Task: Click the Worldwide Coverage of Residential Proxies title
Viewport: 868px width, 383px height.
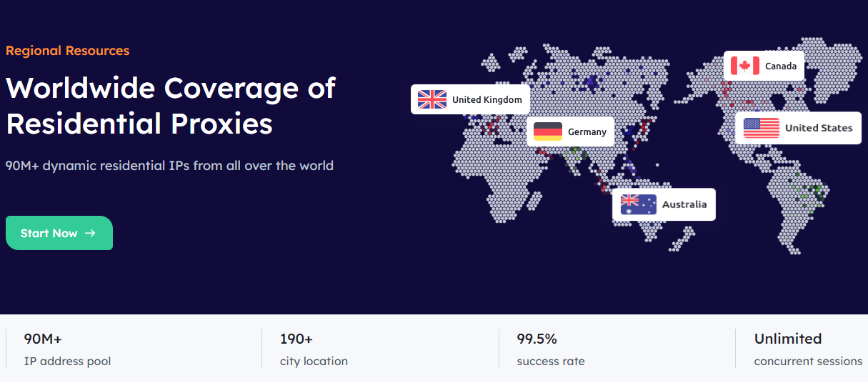Action: 170,106
